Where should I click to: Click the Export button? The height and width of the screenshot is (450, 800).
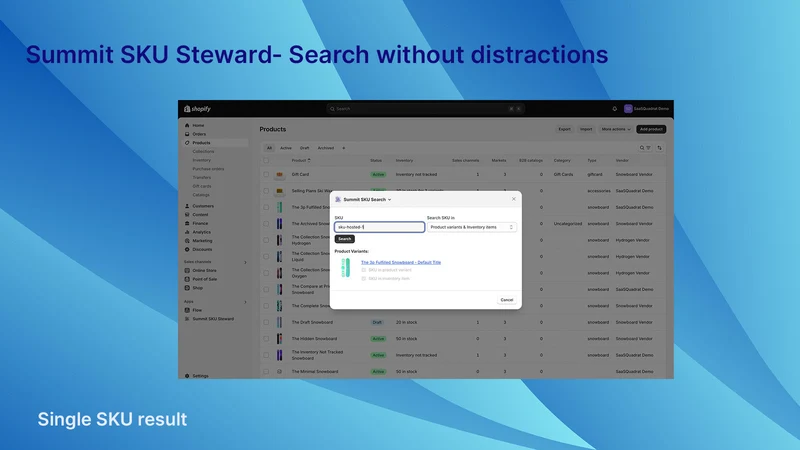tap(564, 129)
